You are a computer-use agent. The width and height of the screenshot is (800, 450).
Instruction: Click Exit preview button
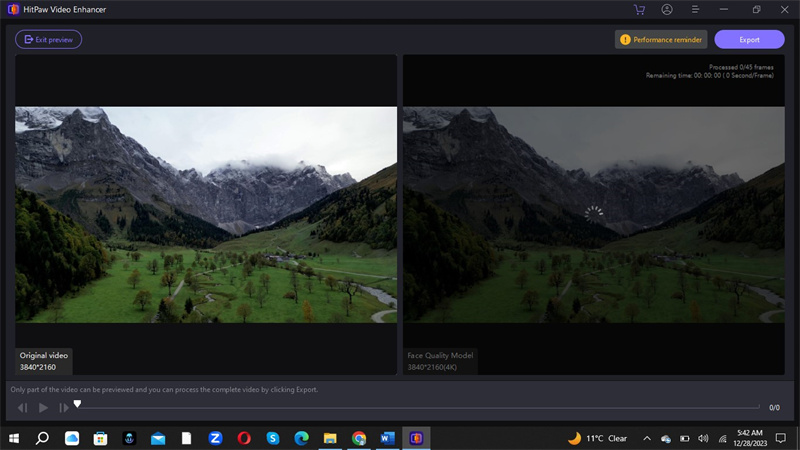[49, 40]
